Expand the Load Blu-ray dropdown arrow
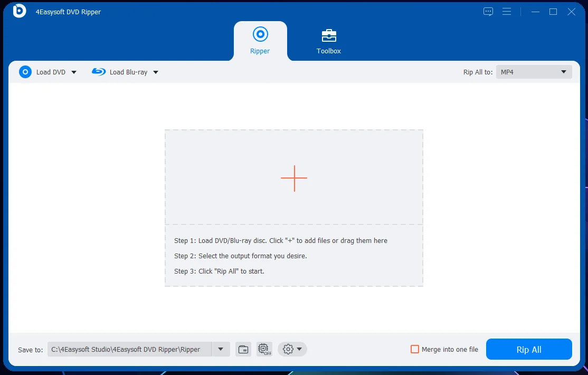588x375 pixels. (156, 72)
